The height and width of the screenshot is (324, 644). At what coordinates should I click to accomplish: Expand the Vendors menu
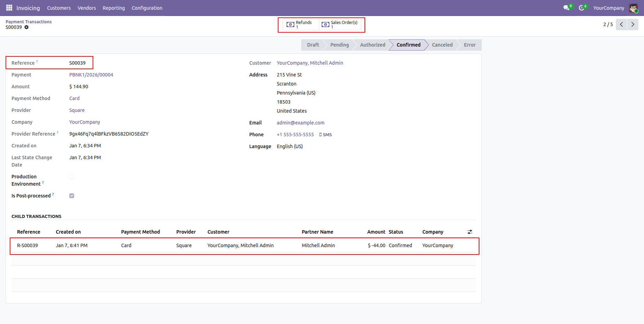point(87,8)
